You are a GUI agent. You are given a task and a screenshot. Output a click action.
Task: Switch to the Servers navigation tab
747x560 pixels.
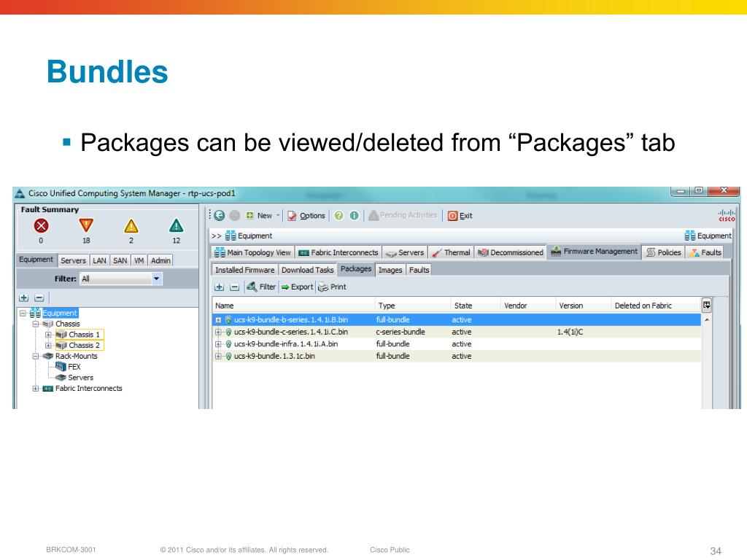tap(74, 260)
